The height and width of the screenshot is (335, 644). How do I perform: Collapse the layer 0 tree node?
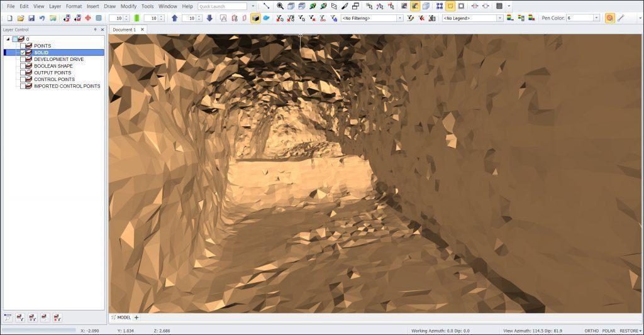tap(8, 39)
